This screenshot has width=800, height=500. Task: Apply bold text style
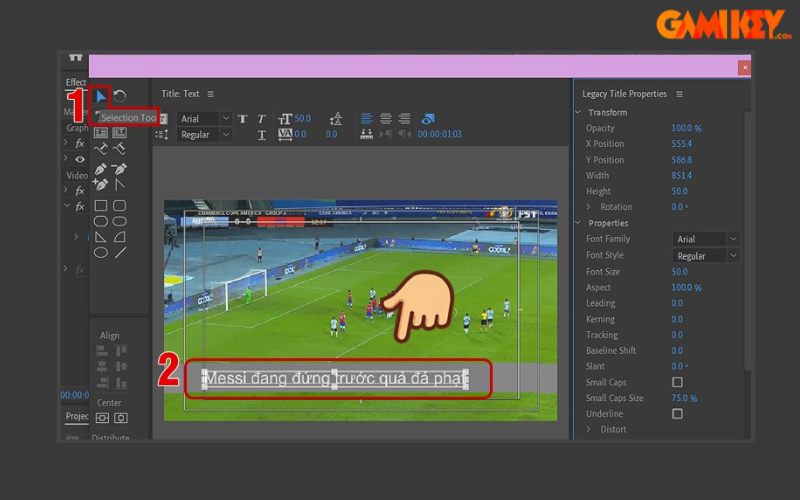click(x=243, y=119)
